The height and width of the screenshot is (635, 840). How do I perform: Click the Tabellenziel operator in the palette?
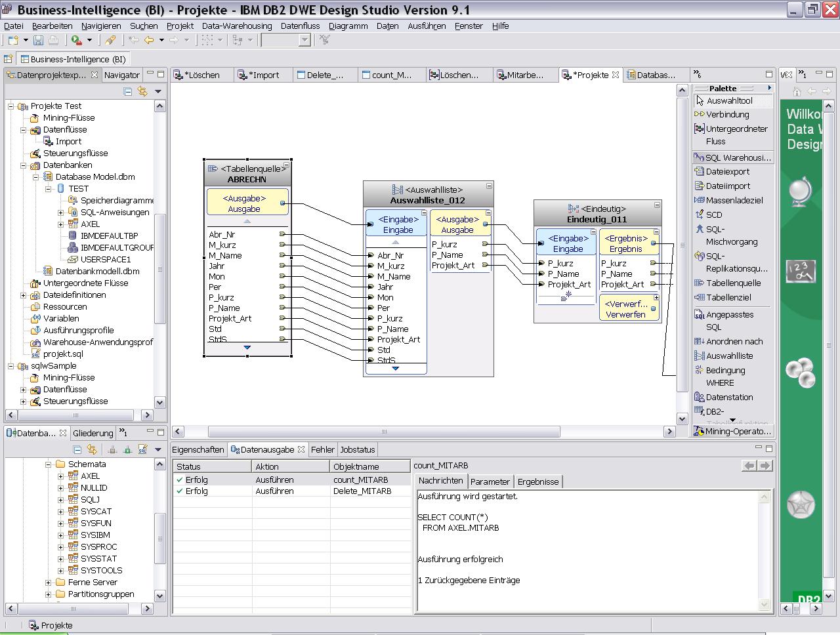(728, 297)
